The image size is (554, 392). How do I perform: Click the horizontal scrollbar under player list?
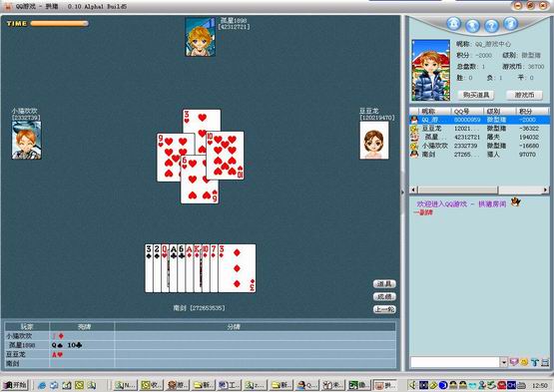coord(479,190)
